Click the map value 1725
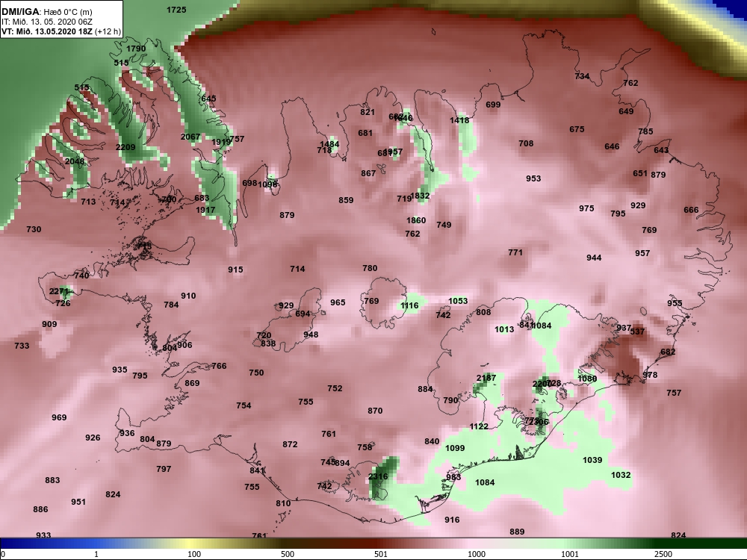The width and height of the screenshot is (747, 560). [x=176, y=10]
